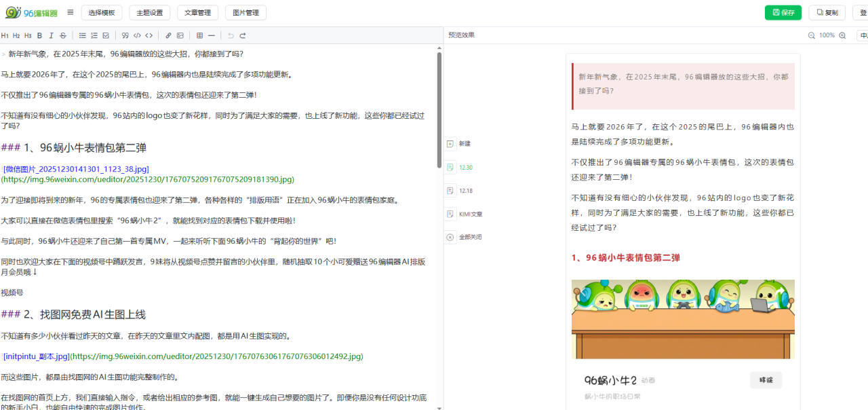Apply H1 heading format

pos(5,35)
